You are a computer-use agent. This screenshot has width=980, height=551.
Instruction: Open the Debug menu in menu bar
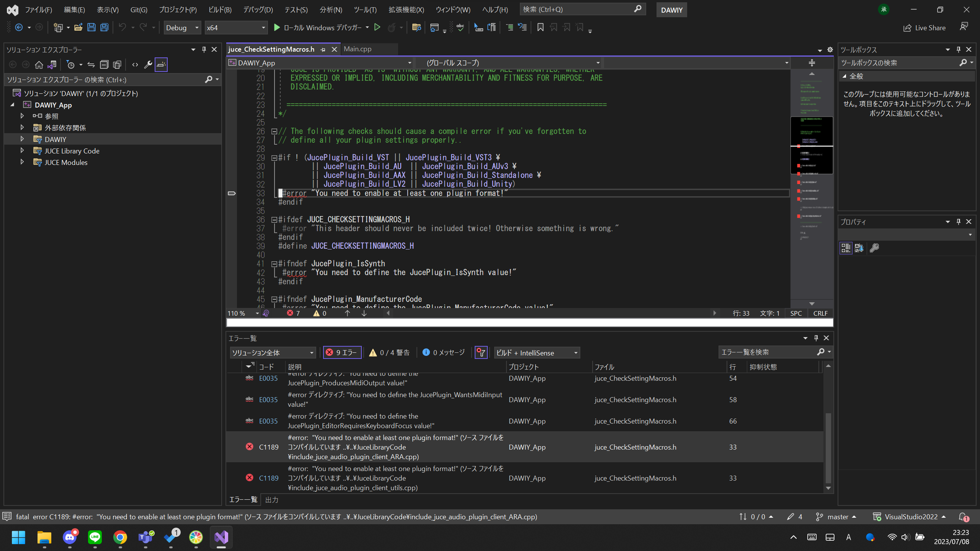(258, 10)
